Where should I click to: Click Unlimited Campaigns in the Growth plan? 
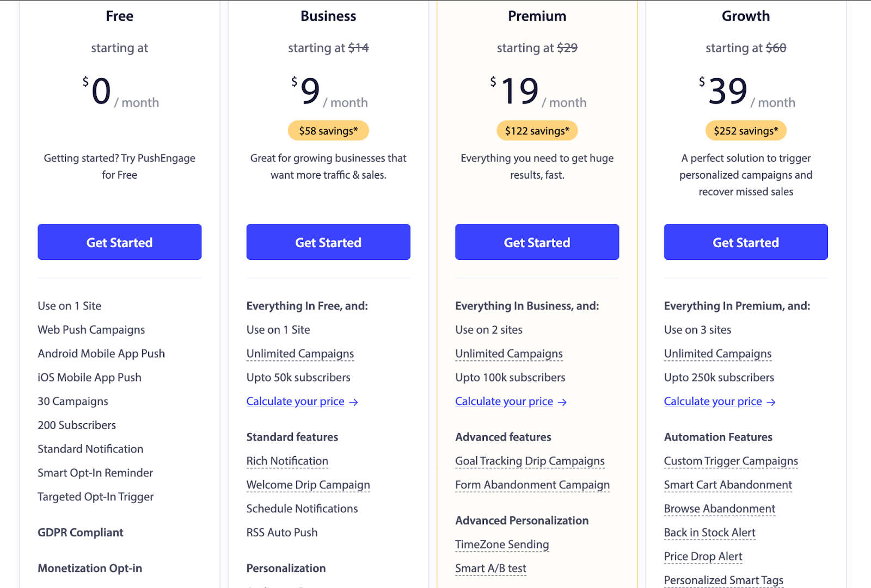click(x=717, y=354)
